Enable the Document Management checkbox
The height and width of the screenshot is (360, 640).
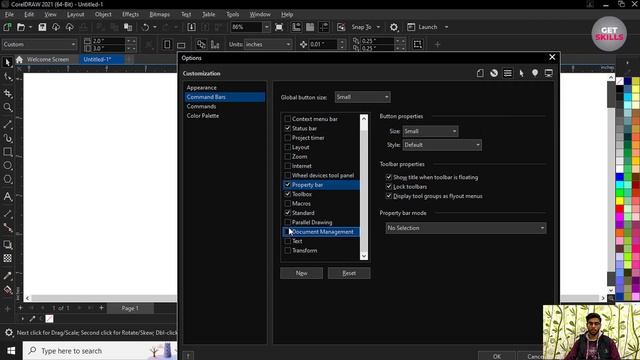tap(287, 231)
